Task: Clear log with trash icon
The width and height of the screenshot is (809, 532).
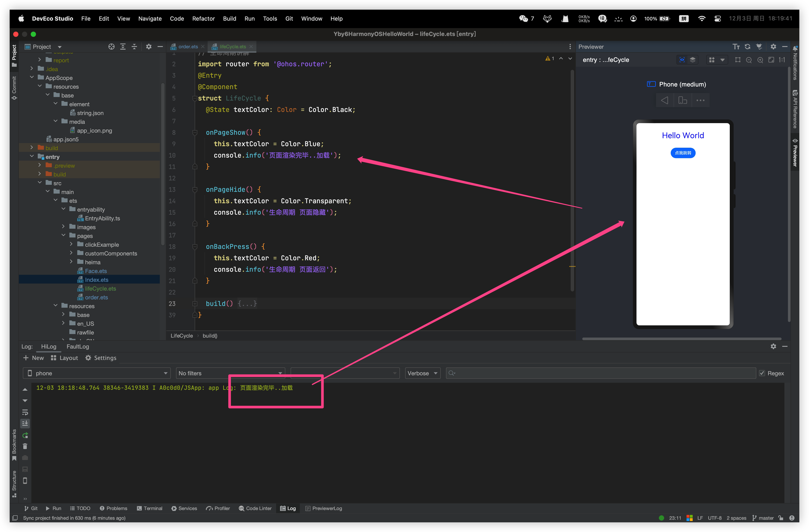Action: tap(25, 446)
